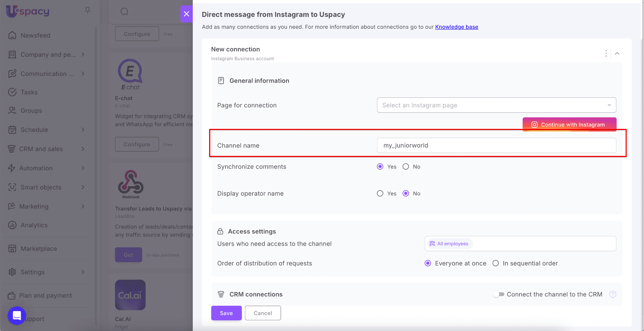Click the search magnifier icon

tap(124, 12)
